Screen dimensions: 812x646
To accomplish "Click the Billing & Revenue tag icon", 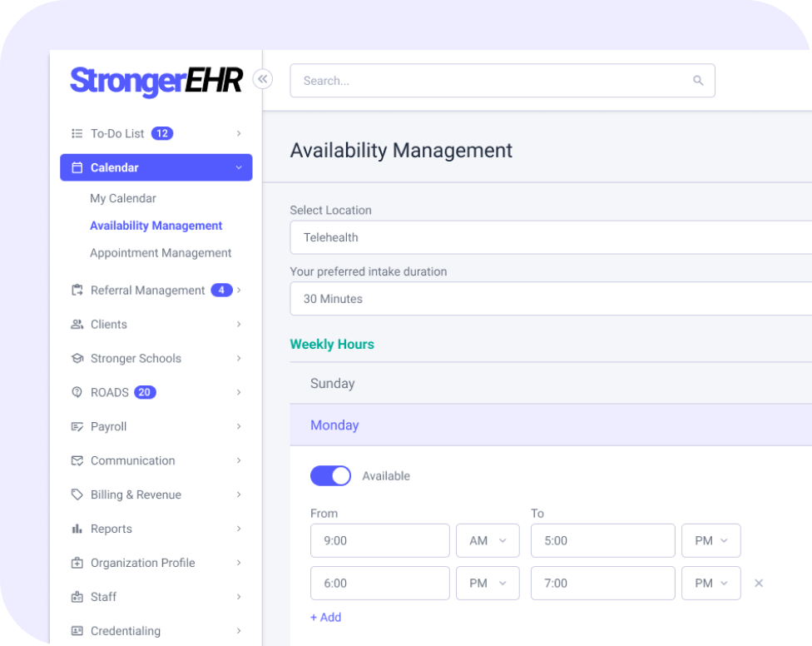I will [x=77, y=494].
